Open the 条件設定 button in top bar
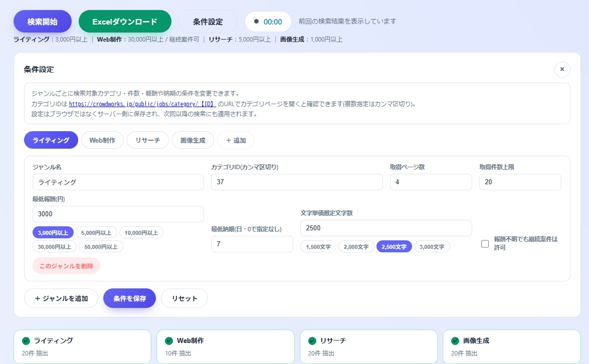This screenshot has height=364, width=589. tap(208, 22)
